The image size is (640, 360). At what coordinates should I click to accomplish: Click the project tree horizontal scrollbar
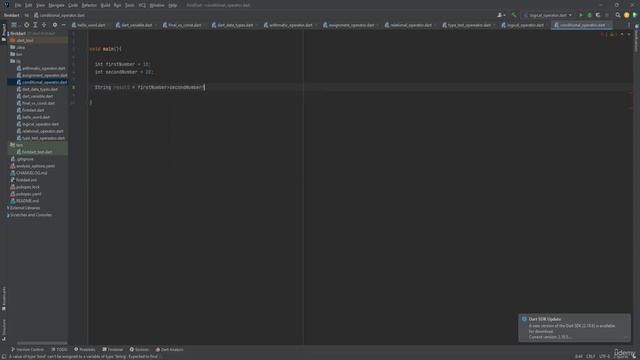[x=42, y=343]
